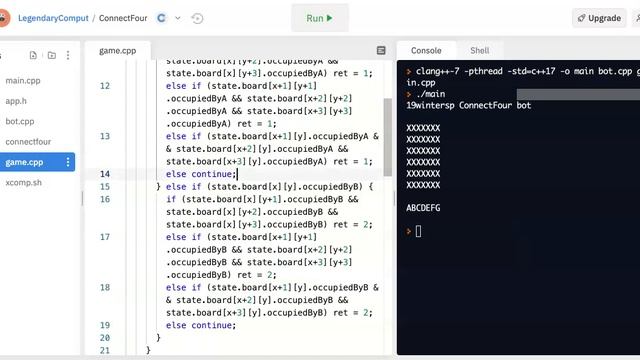640x360 pixels.
Task: Click the editor vertical scrollbar thumb
Action: click(x=388, y=137)
